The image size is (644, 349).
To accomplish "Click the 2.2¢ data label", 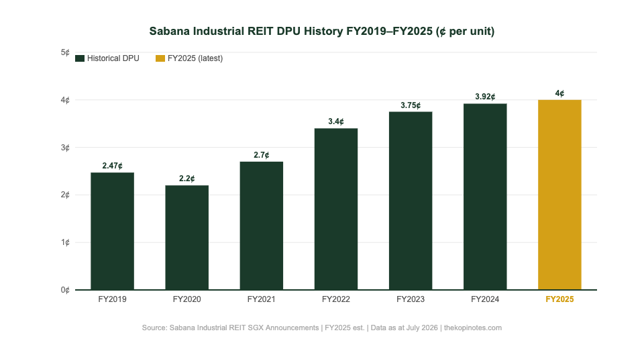I will (x=187, y=179).
